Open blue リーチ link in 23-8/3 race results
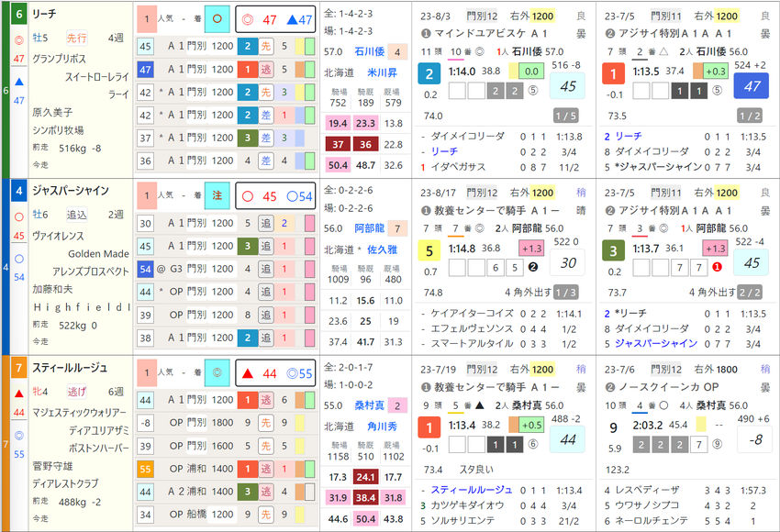This screenshot has width=780, height=532. (x=444, y=151)
